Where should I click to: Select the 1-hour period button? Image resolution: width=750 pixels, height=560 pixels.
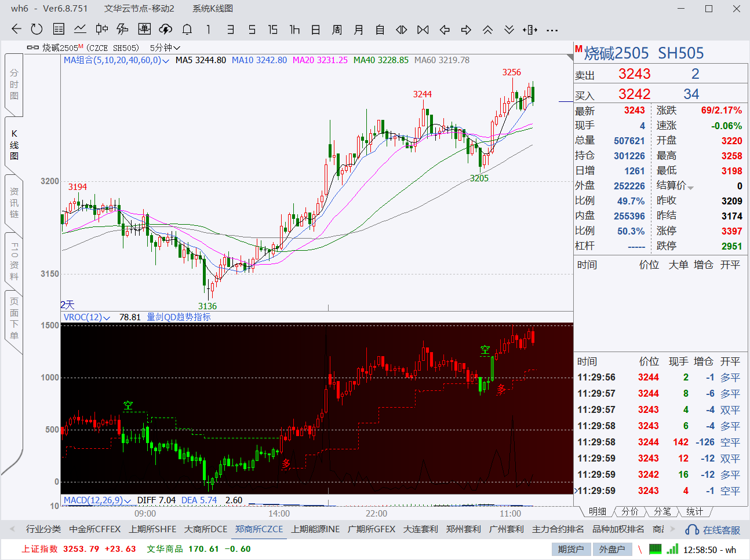pos(294,29)
